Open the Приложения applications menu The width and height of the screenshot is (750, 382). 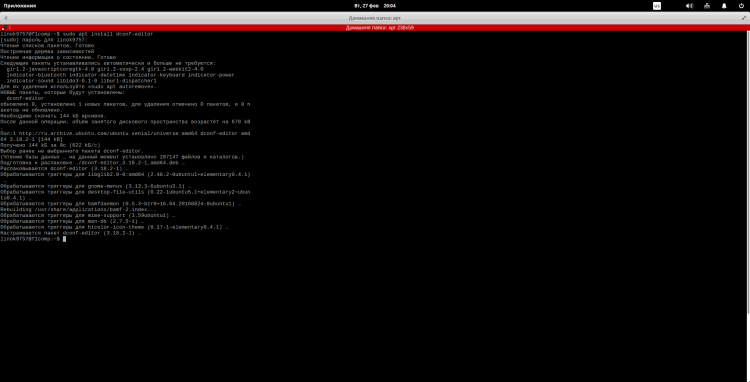click(x=20, y=6)
